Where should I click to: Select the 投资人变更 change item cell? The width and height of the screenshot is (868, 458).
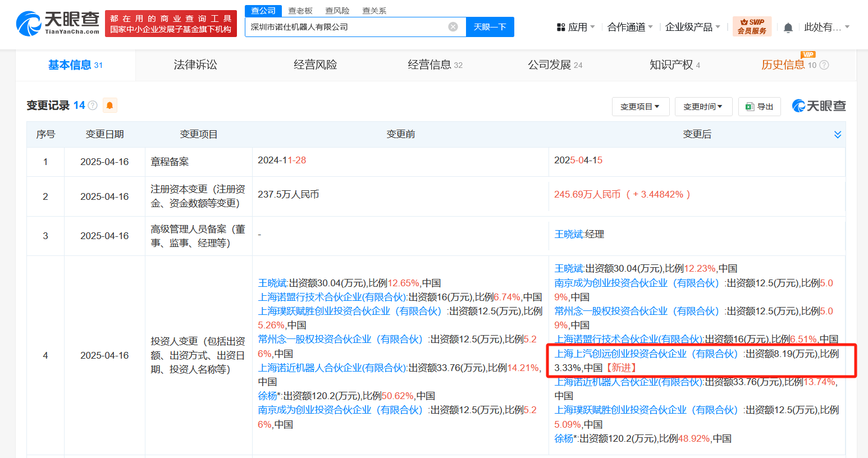pos(198,355)
